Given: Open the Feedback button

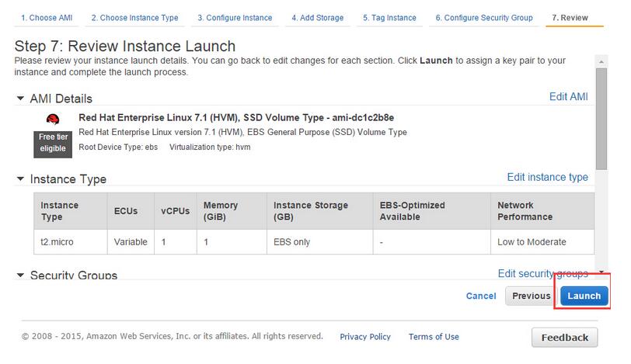Looking at the screenshot, I should pyautogui.click(x=565, y=338).
